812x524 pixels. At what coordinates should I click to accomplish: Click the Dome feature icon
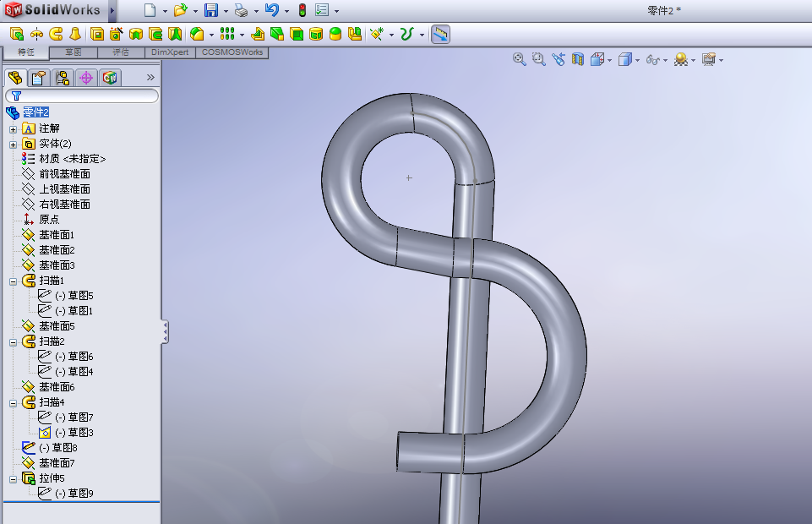click(x=335, y=34)
